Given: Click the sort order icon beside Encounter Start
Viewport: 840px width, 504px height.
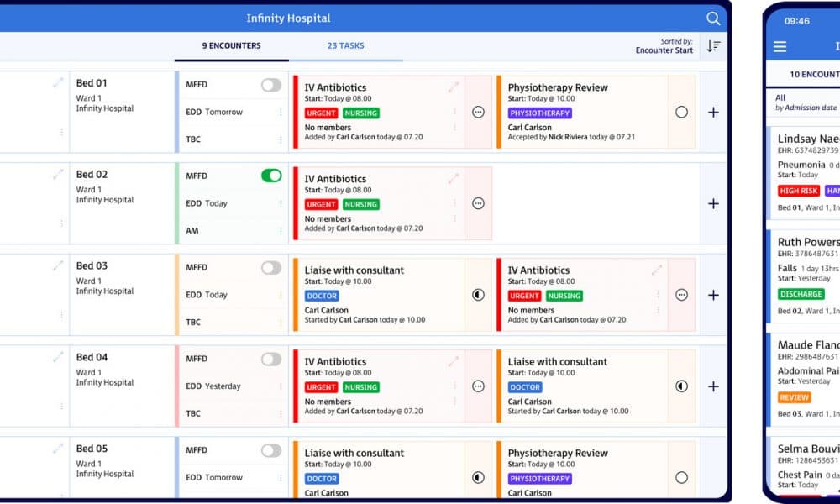Looking at the screenshot, I should click(714, 46).
